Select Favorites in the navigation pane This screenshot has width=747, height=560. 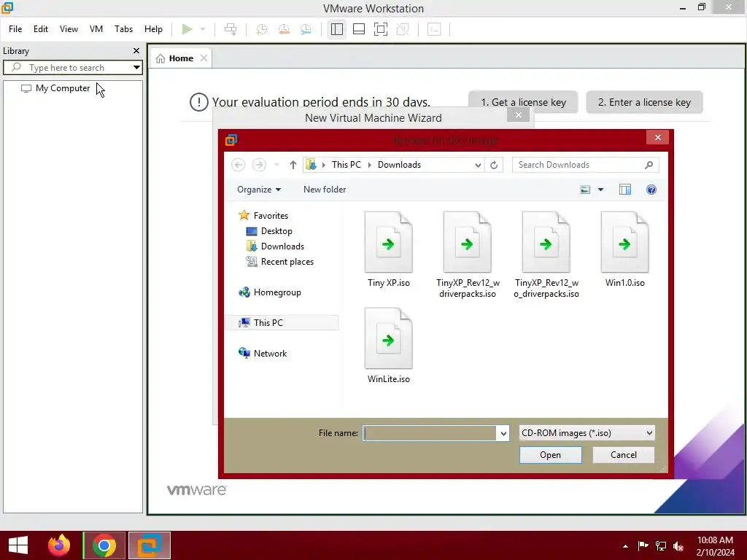[263, 215]
